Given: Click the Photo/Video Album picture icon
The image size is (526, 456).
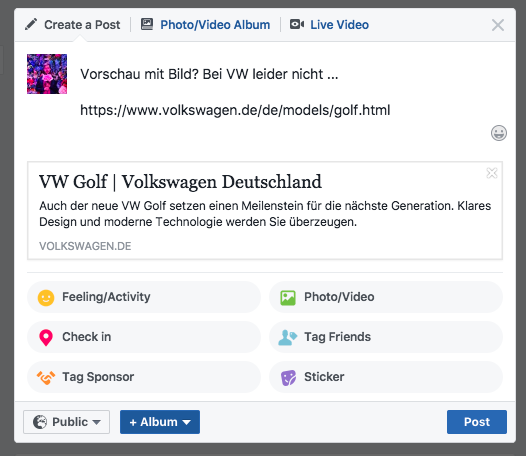Looking at the screenshot, I should (x=147, y=24).
